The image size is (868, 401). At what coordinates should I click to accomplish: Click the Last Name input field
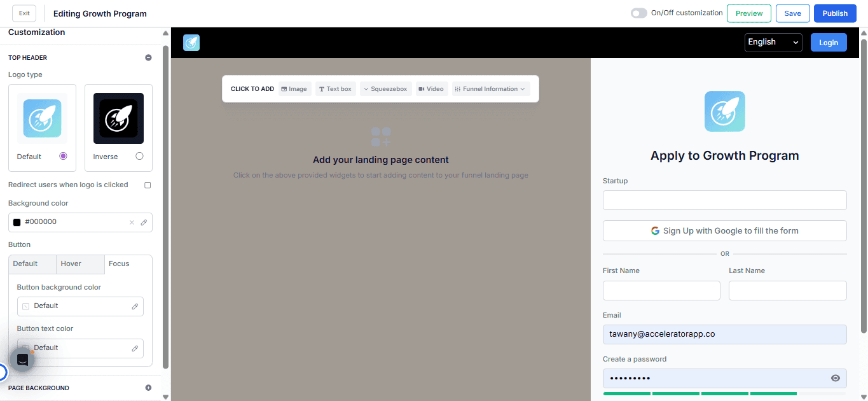click(787, 290)
